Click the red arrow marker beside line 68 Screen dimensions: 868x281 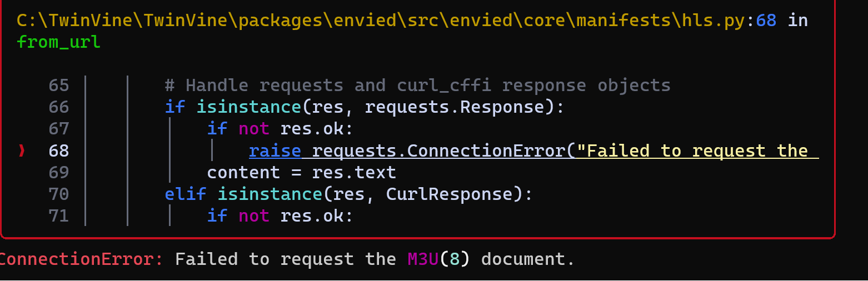click(22, 150)
